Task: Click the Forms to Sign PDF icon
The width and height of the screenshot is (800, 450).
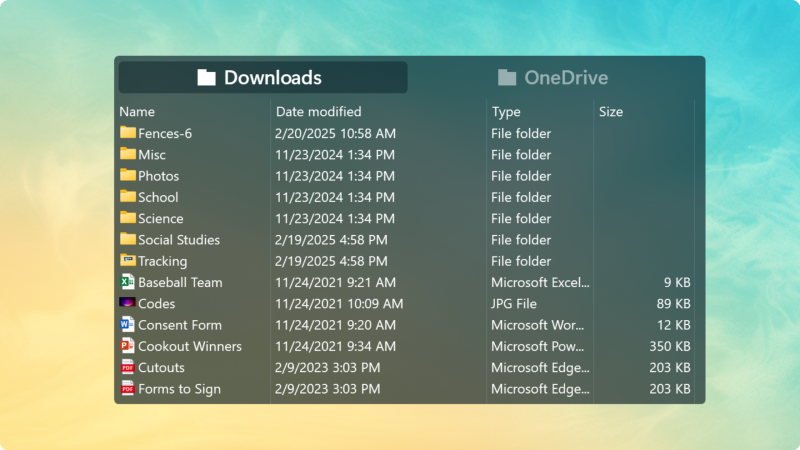Action: pyautogui.click(x=128, y=389)
